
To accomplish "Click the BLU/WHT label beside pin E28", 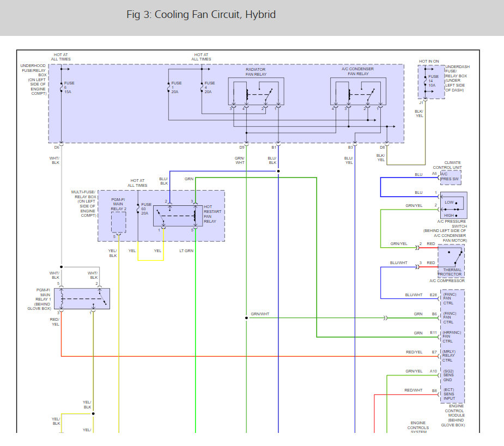I will pos(414,295).
